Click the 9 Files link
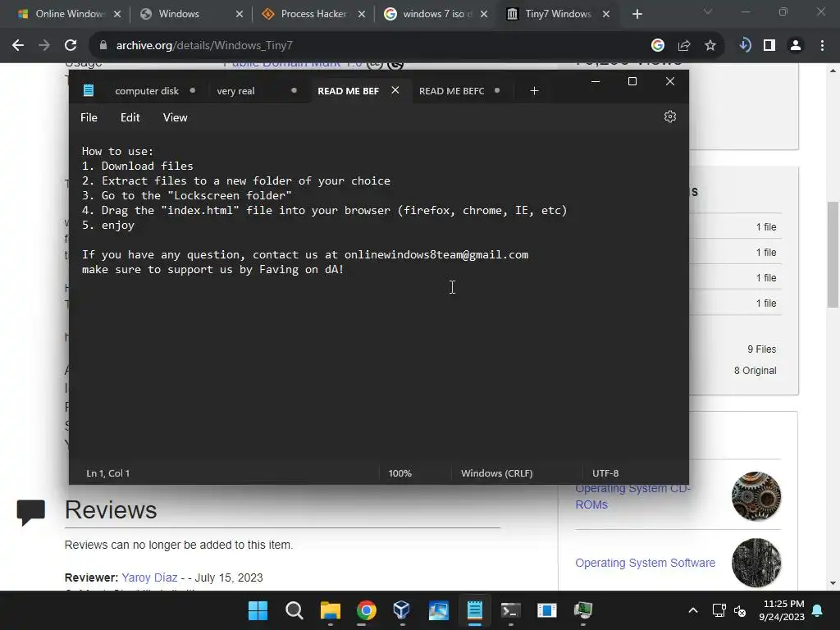840x630 pixels. coord(762,349)
